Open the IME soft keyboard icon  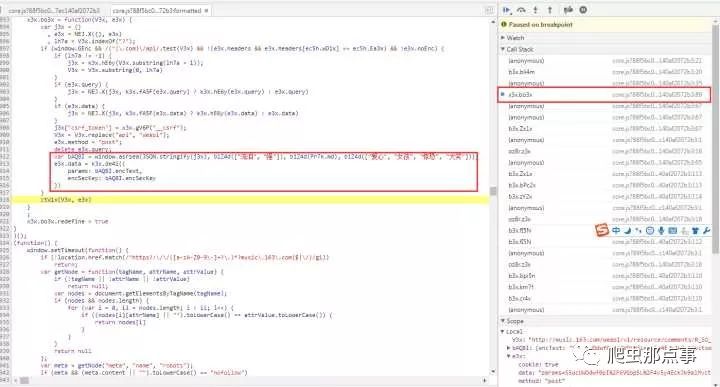pos(672,230)
